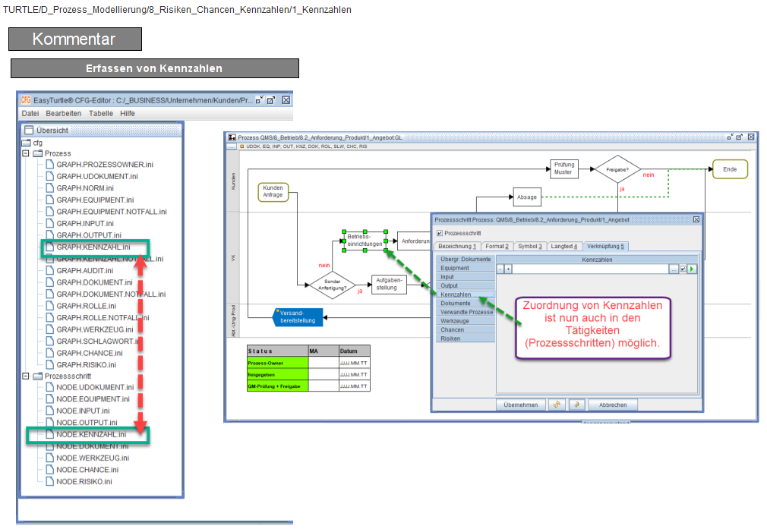Select Equipment in link list
This screenshot has height=532, width=767.
pos(466,268)
